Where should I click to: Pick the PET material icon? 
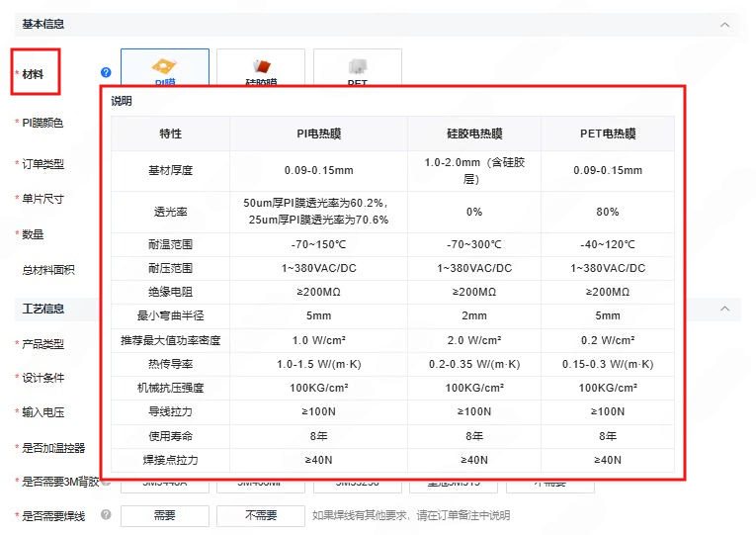click(357, 66)
